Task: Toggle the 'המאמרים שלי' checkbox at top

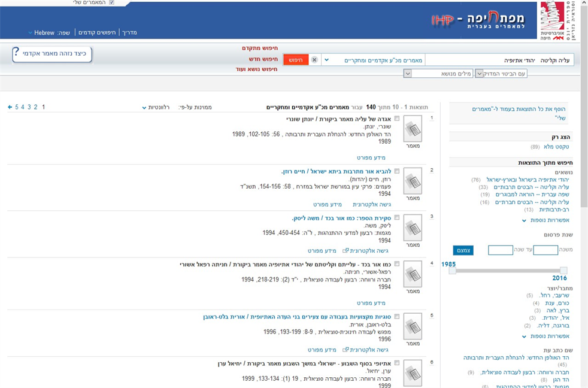Action: tap(111, 2)
